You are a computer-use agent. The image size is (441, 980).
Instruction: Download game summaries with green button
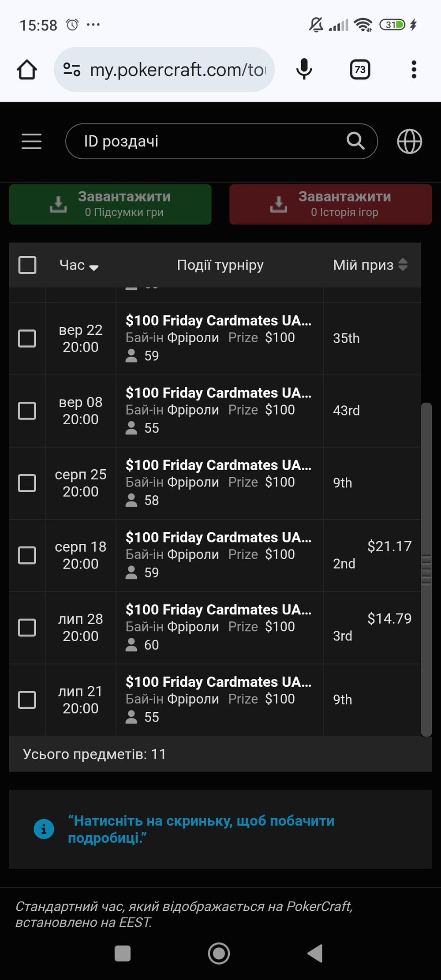click(x=110, y=204)
